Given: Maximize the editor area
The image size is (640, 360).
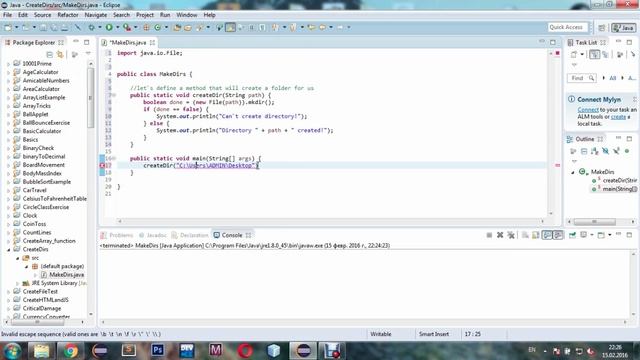Looking at the screenshot, I should coord(553,42).
